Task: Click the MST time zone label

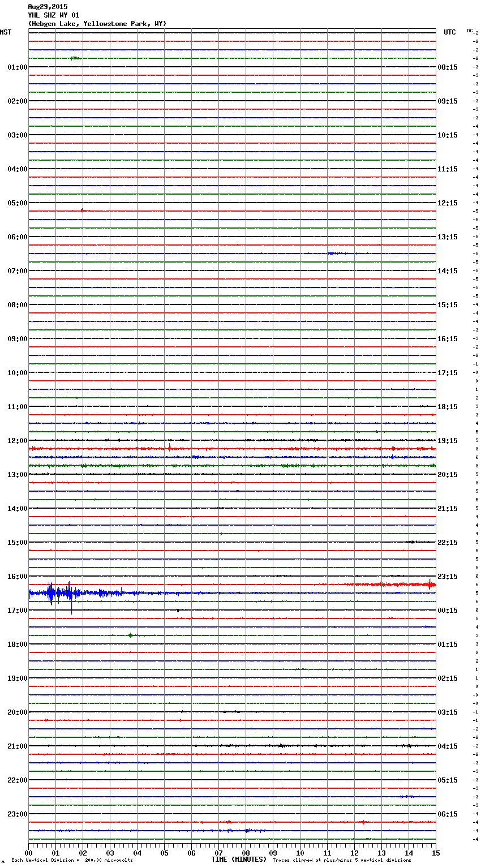Action: point(6,32)
